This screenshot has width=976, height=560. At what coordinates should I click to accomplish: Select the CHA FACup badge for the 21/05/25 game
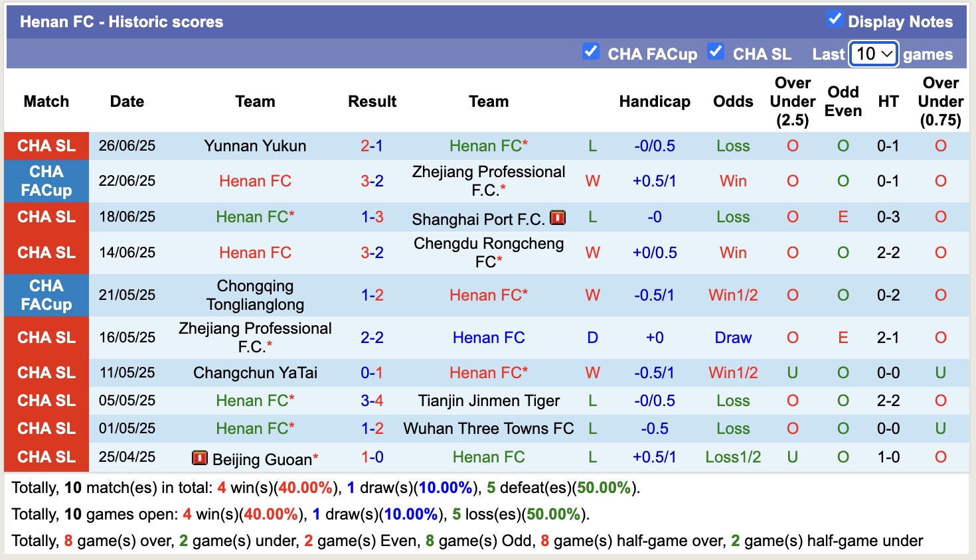[46, 295]
